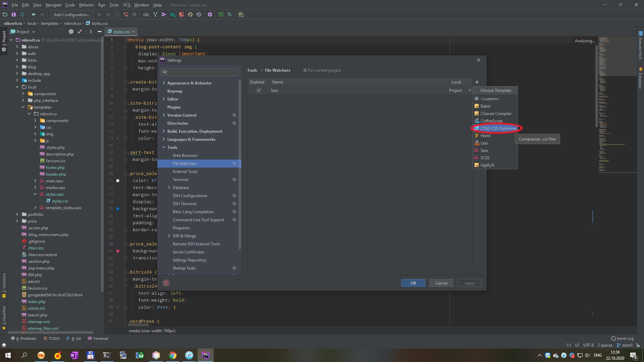Expand Languages & Frameworks settings section
Screen dimensions: 644x362
pos(164,139)
